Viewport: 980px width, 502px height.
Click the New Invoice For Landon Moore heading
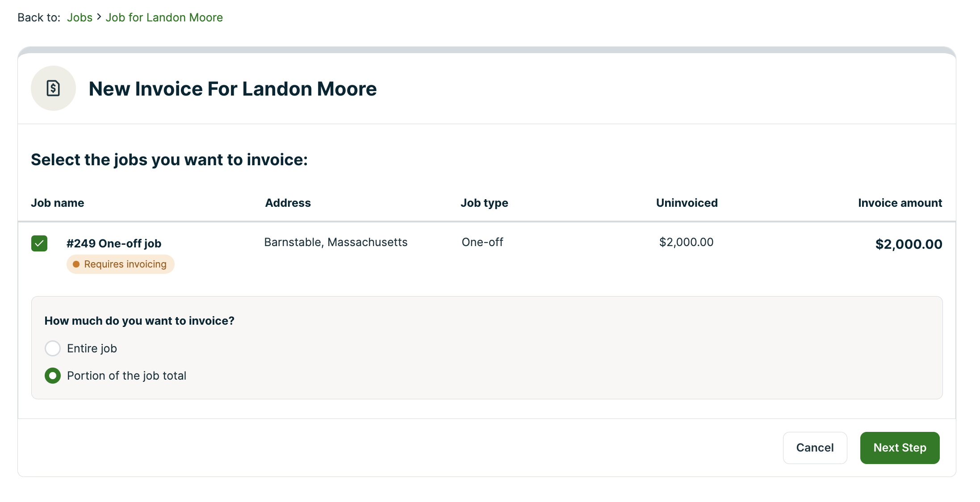232,89
